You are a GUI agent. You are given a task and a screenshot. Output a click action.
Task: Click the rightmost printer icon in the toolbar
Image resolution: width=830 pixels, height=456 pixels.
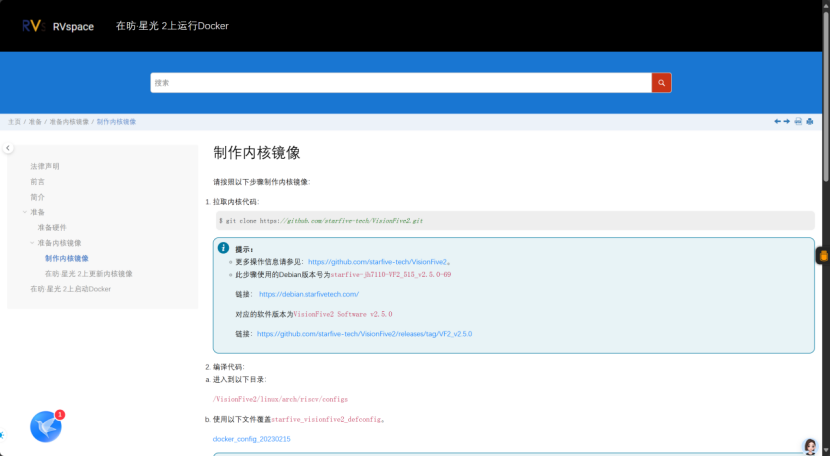810,121
